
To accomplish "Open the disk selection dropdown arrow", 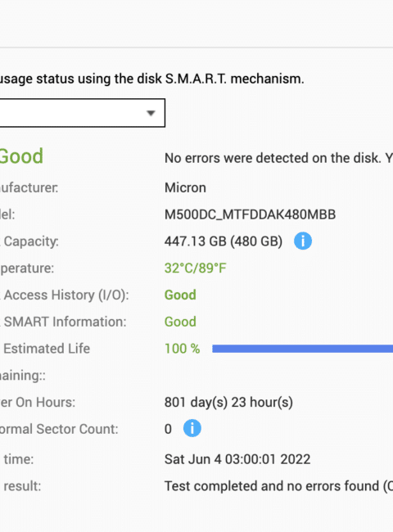I will pyautogui.click(x=151, y=113).
